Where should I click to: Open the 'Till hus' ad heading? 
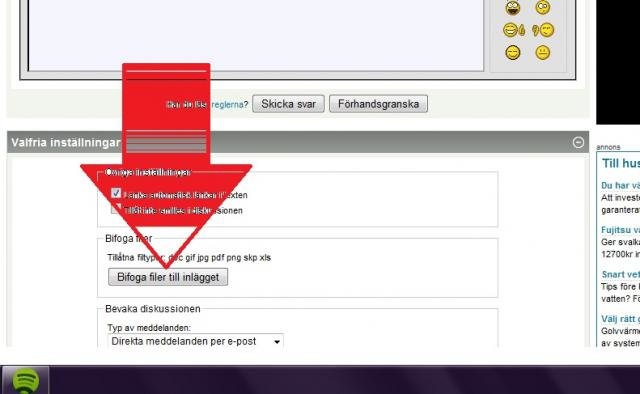[x=620, y=163]
